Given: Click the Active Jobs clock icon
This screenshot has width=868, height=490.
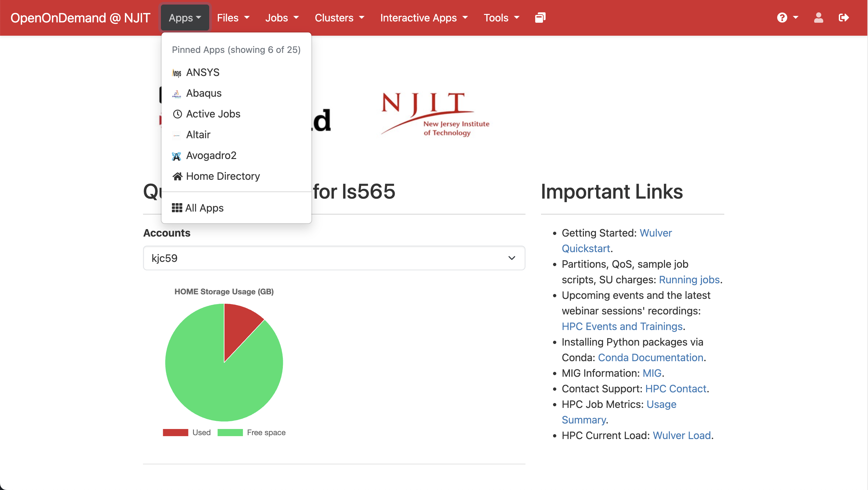Looking at the screenshot, I should pos(177,114).
